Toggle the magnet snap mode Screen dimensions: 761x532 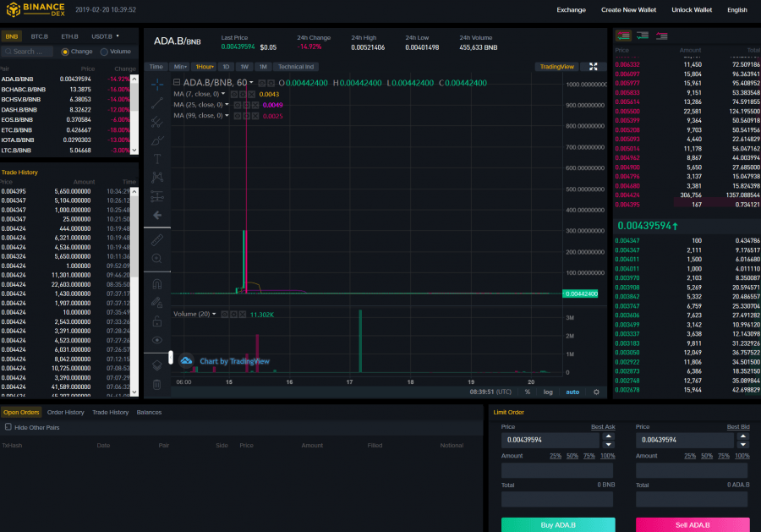156,283
